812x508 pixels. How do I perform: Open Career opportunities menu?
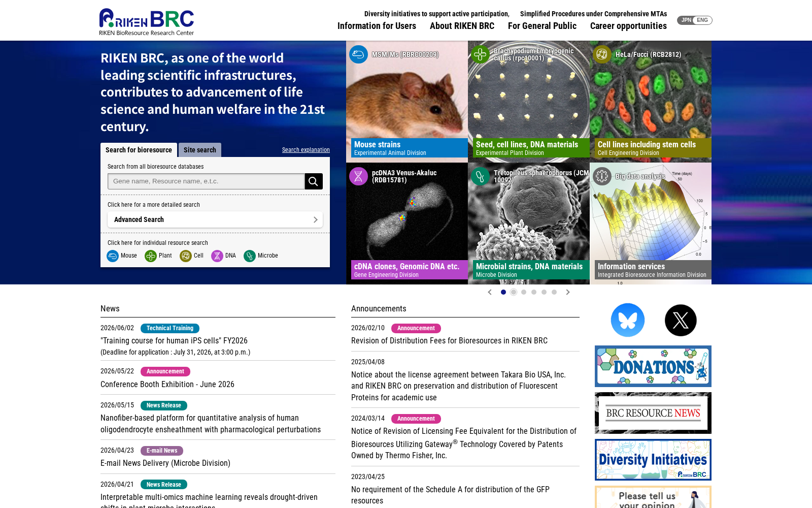point(628,26)
